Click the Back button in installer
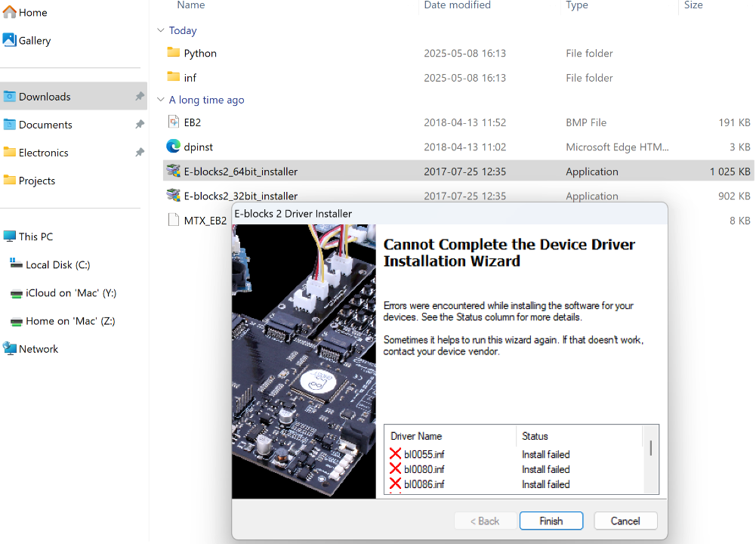This screenshot has height=544, width=756. pos(485,521)
